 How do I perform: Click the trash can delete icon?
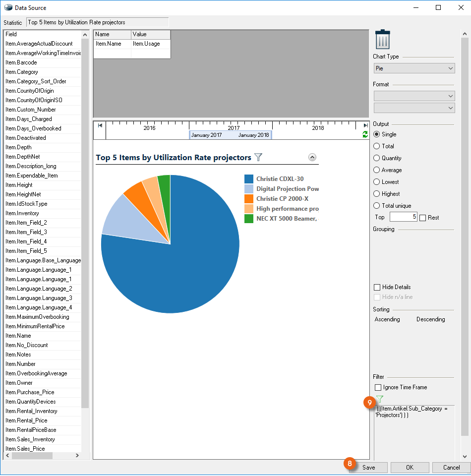pyautogui.click(x=382, y=39)
